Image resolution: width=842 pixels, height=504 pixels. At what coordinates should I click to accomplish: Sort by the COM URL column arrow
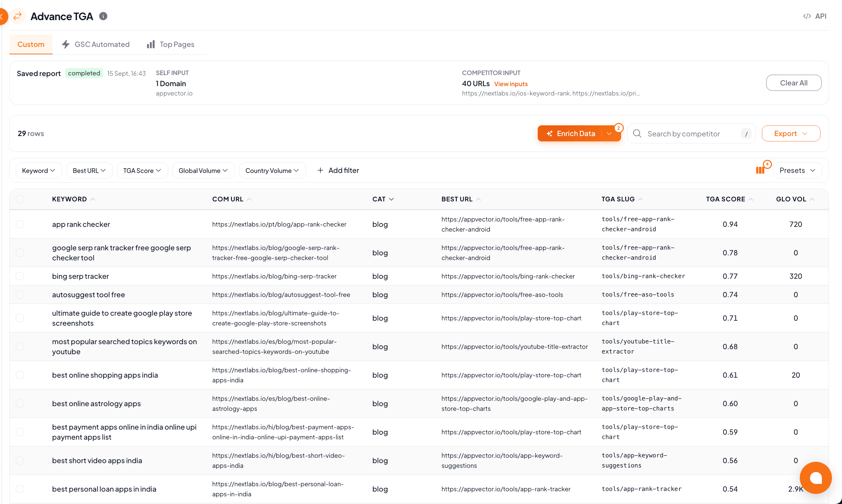[x=249, y=199]
